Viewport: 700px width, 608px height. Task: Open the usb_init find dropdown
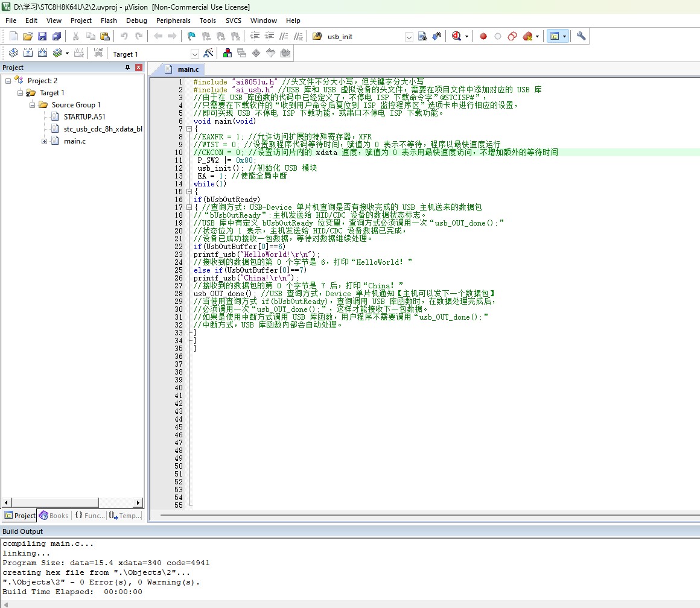pyautogui.click(x=409, y=37)
